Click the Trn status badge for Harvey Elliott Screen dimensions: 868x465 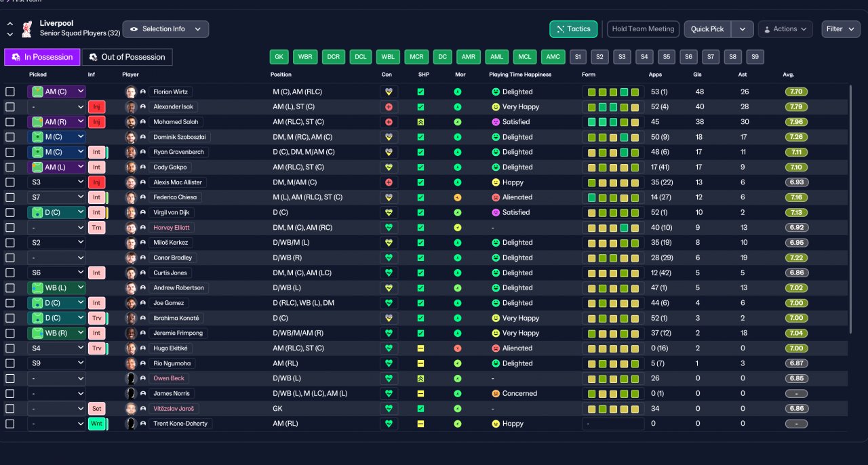[x=97, y=228]
